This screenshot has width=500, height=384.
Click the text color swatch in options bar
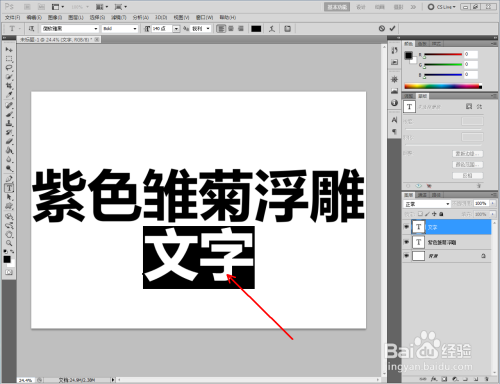[x=256, y=29]
